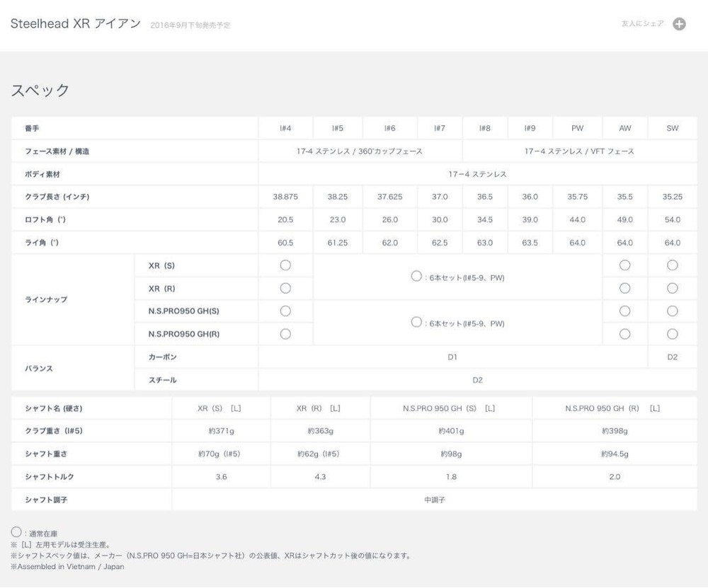Screen dimensions: 708x588
Task: Click the circle beside the lower 6本セット label
Action: click(416, 322)
